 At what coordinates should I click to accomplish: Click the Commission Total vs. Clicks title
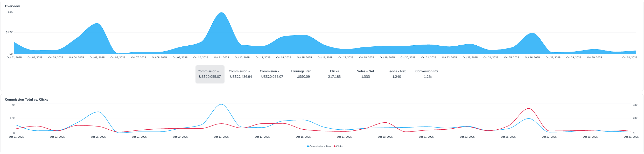tap(26, 99)
